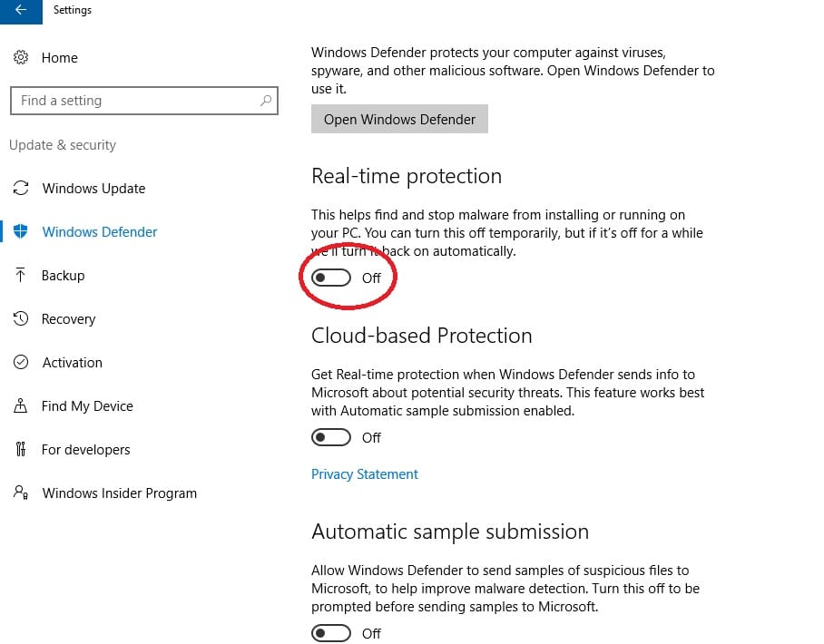
Task: Enable the Cloud-based Protection switch
Action: [331, 437]
